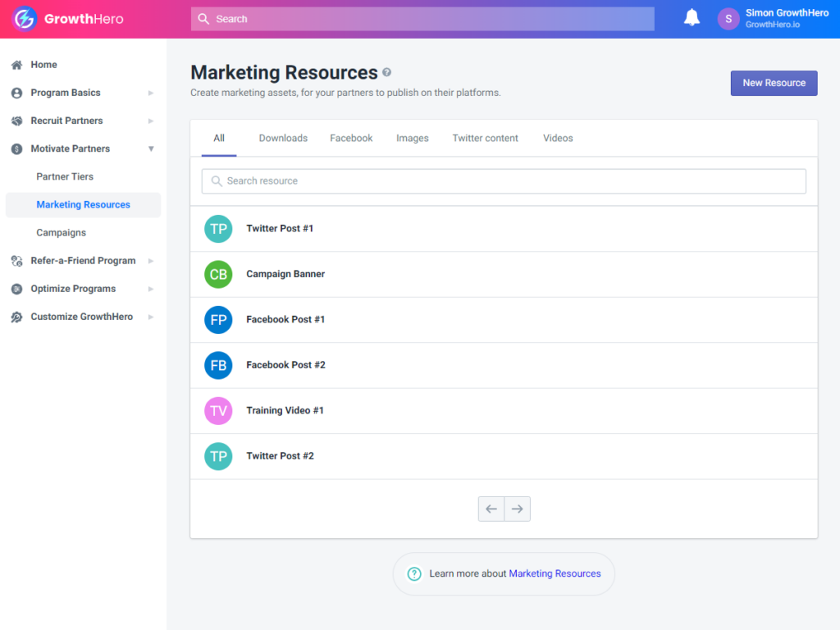Switch to the Downloads tab

click(283, 138)
